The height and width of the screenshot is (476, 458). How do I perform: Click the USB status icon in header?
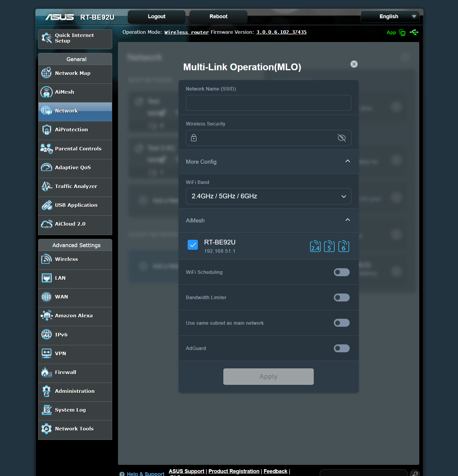414,32
